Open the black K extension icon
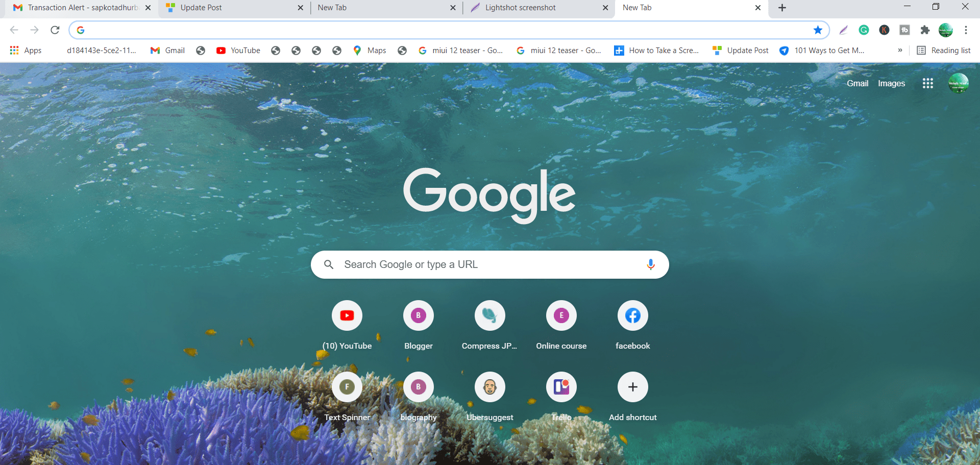 pos(884,30)
